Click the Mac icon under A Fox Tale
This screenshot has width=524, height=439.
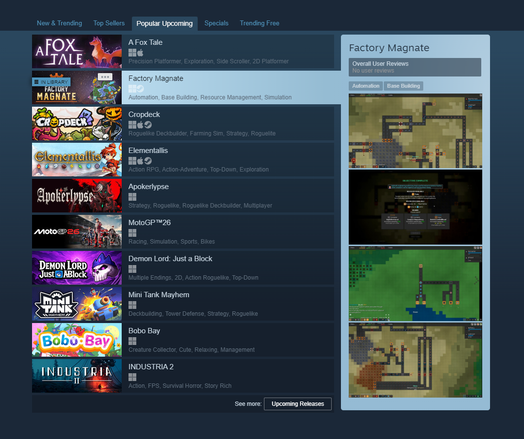[x=140, y=52]
